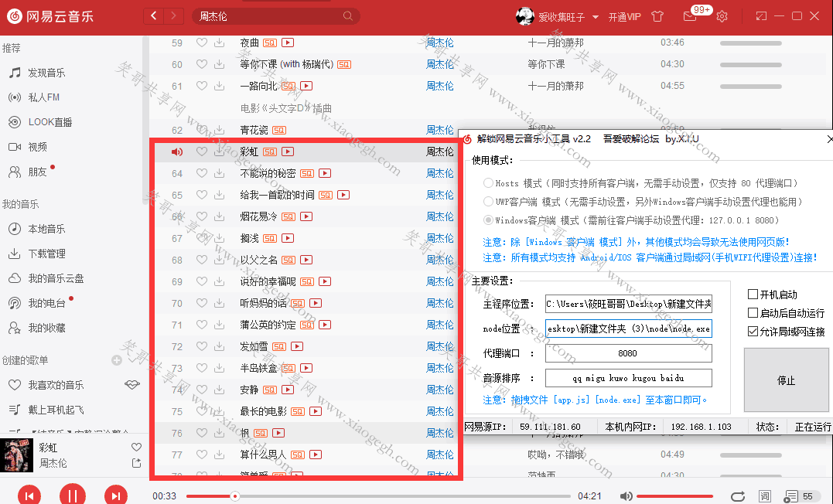Open the 爱收集旺仔 user profile avatar

[x=524, y=16]
